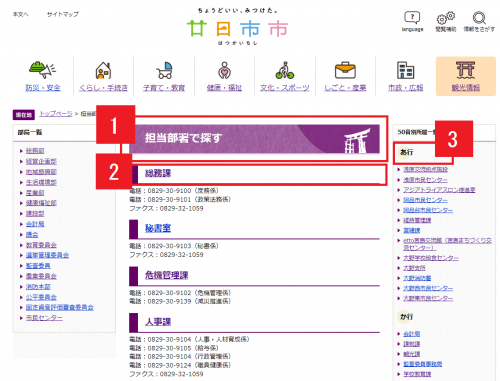500x381 pixels.
Task: Open the 市政・広報 building icon
Action: (x=405, y=70)
